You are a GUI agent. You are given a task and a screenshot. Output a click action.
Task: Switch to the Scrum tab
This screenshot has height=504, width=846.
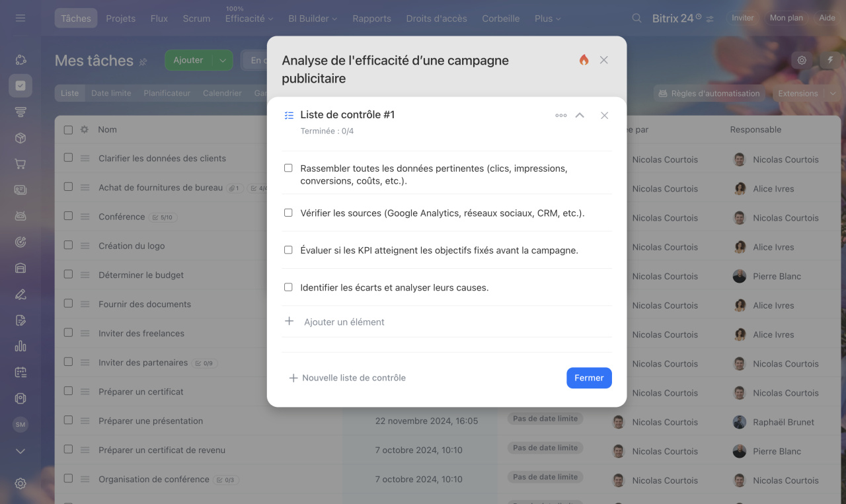[196, 18]
